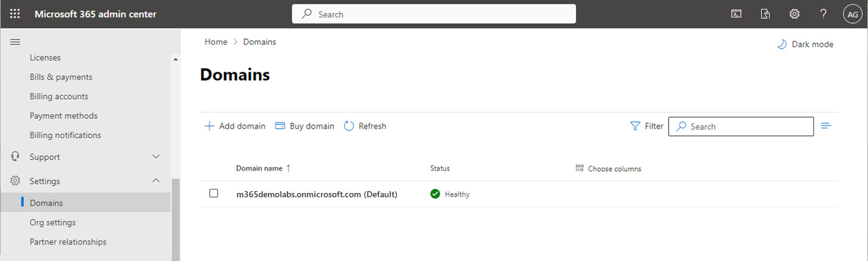Image resolution: width=868 pixels, height=261 pixels.
Task: Go to Home breadcrumb link
Action: coord(216,42)
